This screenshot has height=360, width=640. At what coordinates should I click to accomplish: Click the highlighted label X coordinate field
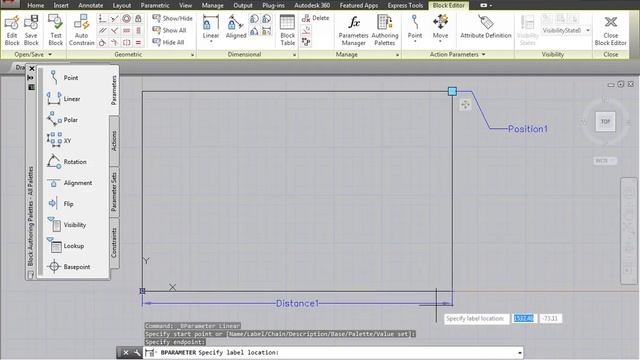(x=524, y=318)
